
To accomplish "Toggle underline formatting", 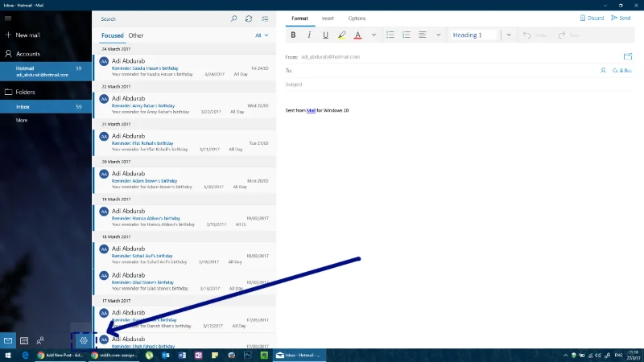I will (325, 35).
